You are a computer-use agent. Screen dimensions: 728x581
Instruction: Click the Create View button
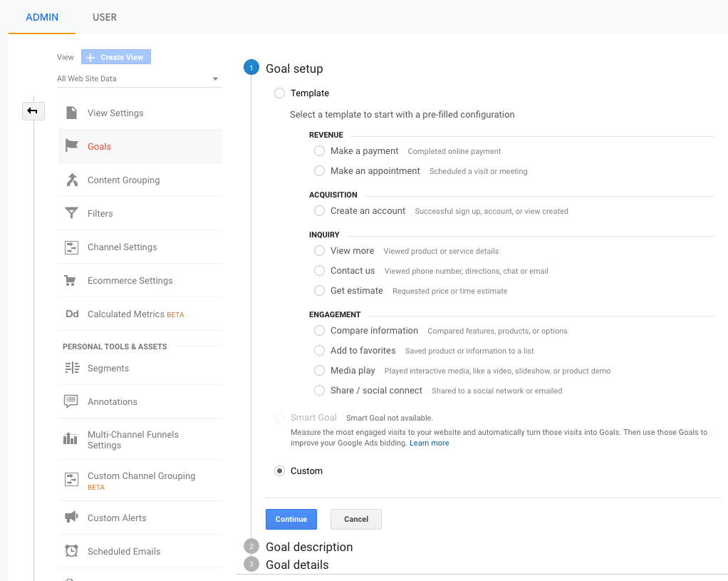coord(116,57)
